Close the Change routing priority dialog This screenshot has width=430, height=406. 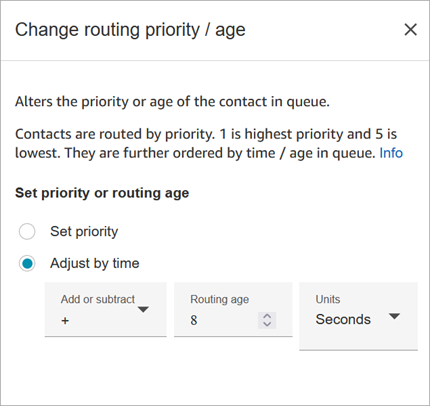(410, 30)
